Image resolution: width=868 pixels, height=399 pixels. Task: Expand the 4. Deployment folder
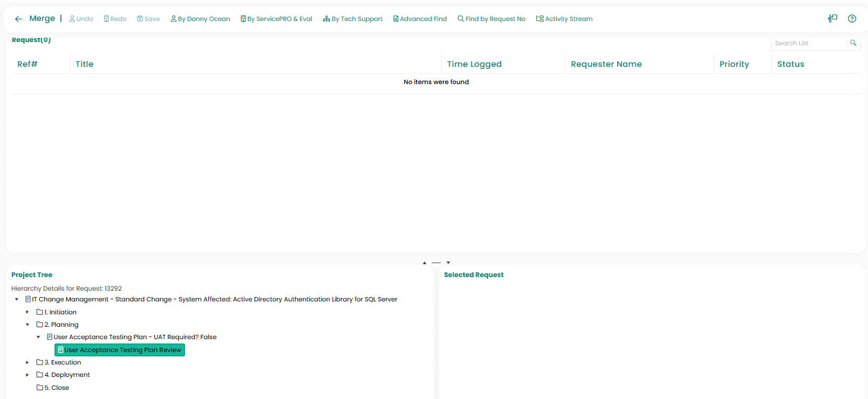pyautogui.click(x=28, y=375)
